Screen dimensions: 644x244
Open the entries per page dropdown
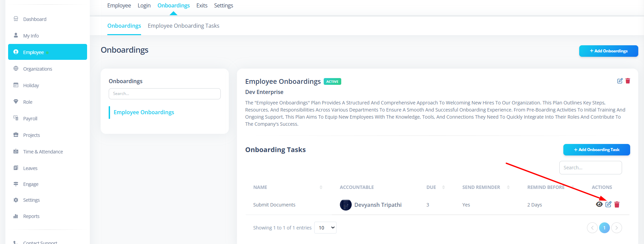(x=325, y=227)
